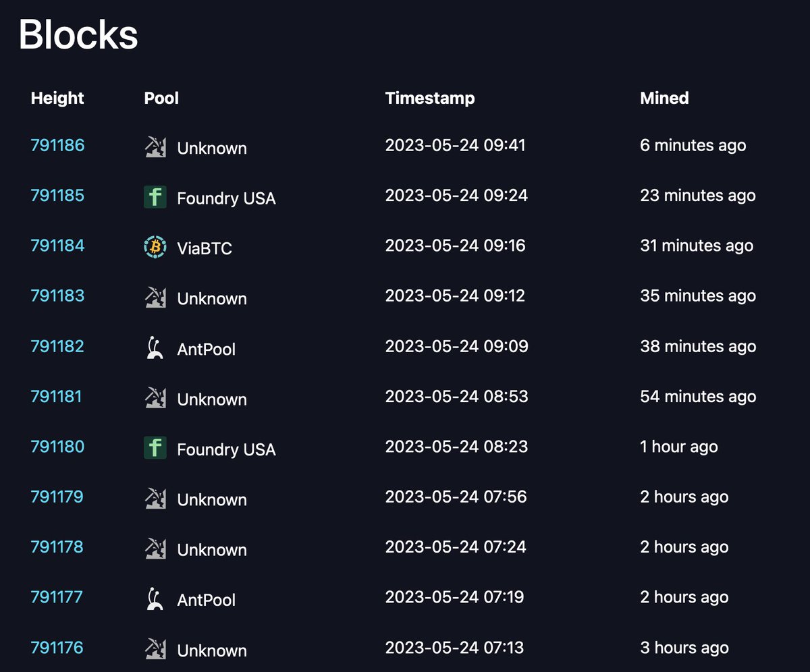
Task: Click the AntPool icon in row 791177
Action: pyautogui.click(x=155, y=599)
